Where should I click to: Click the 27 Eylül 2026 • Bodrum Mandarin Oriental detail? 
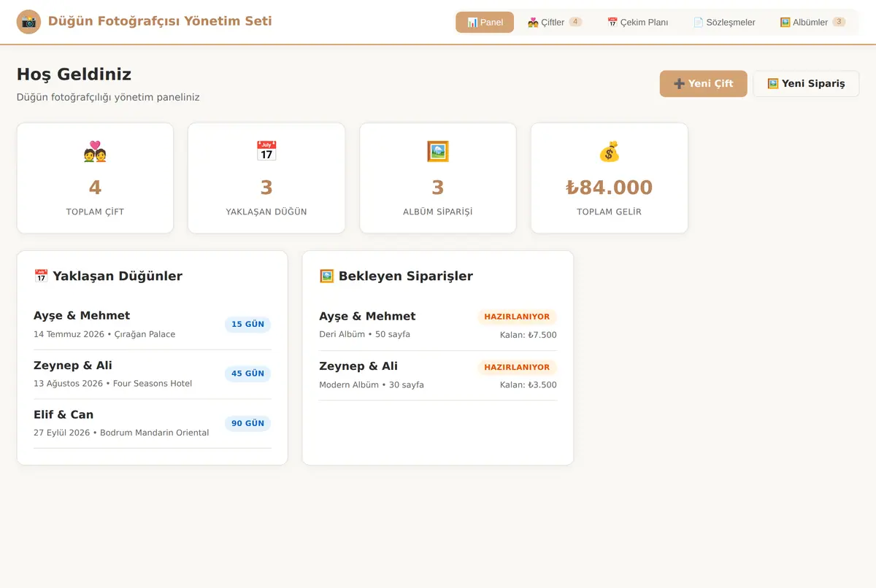(x=121, y=433)
